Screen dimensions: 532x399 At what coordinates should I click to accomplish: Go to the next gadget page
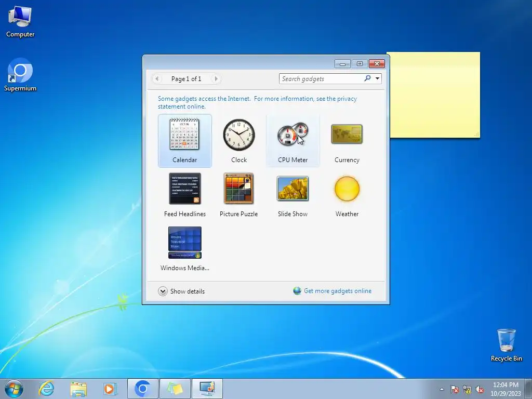pyautogui.click(x=216, y=79)
